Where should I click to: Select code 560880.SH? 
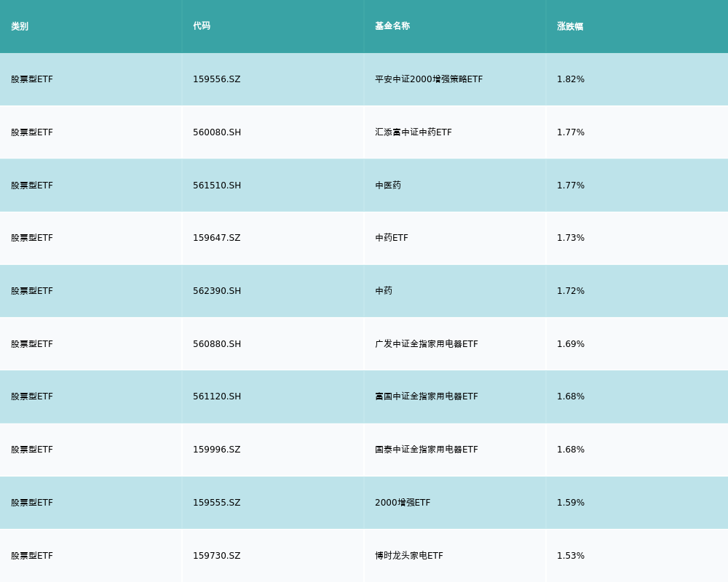pos(217,344)
